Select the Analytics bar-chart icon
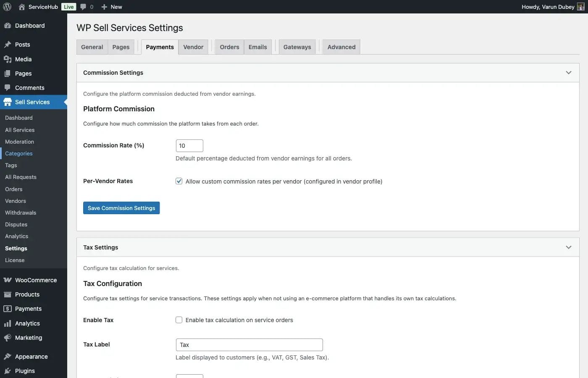Screen dimensions: 588x378 [x=8, y=323]
